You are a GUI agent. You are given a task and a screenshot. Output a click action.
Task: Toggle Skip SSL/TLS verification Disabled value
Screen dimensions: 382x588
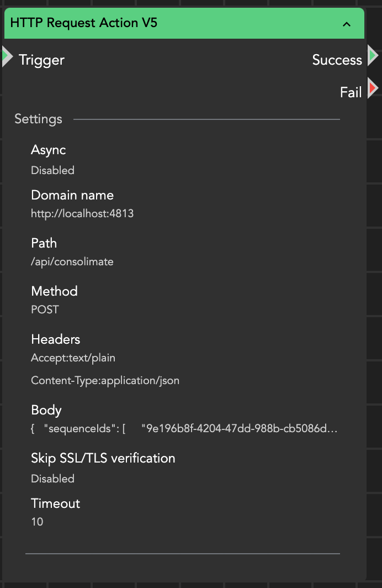tap(52, 479)
